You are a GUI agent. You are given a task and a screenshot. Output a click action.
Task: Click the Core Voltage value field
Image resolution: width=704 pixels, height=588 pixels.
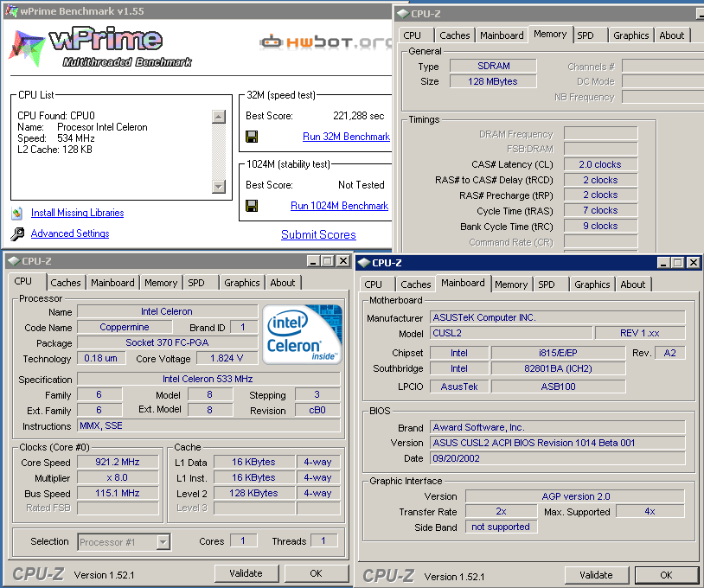click(x=227, y=358)
